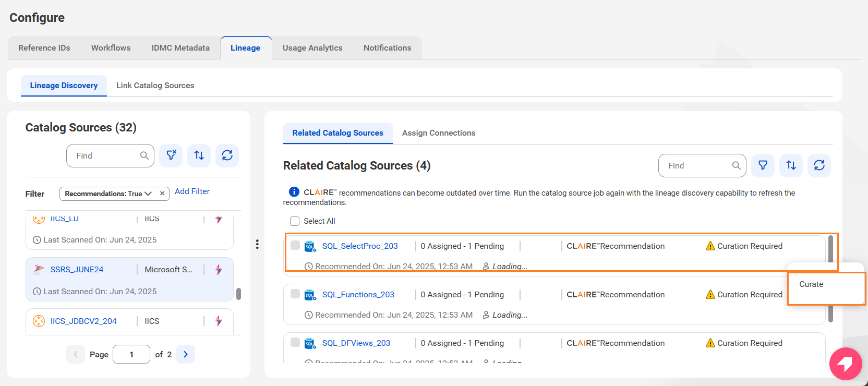
Task: Open the Reference IDs tab
Action: (44, 47)
